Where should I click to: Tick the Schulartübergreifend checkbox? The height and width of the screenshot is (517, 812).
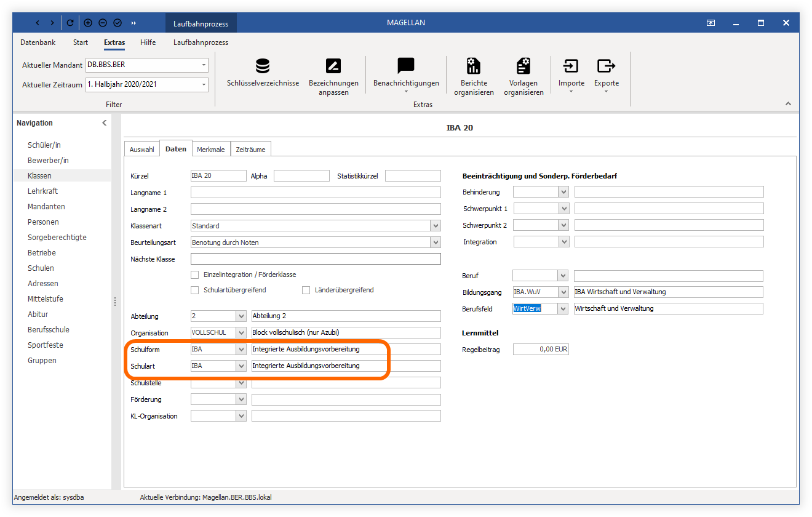tap(195, 290)
